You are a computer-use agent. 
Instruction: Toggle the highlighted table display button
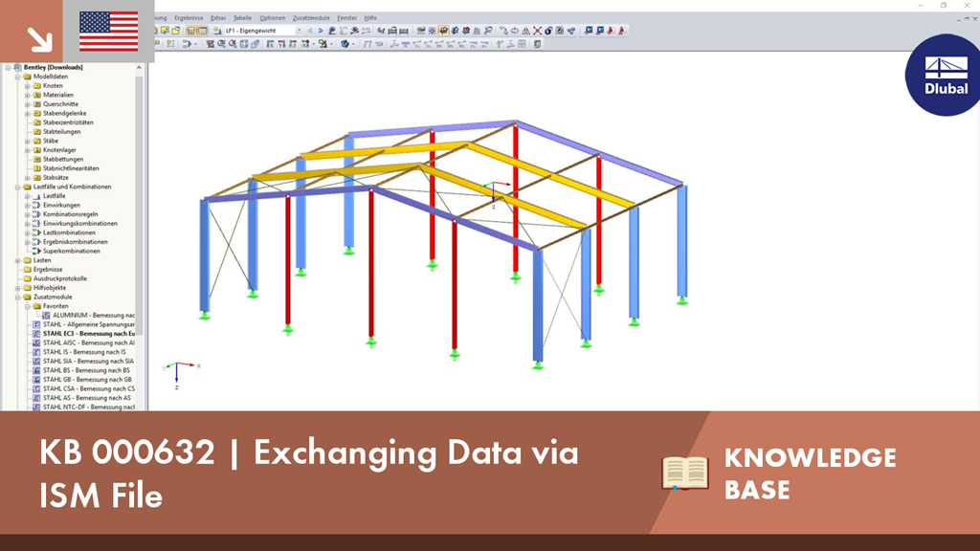(x=191, y=31)
